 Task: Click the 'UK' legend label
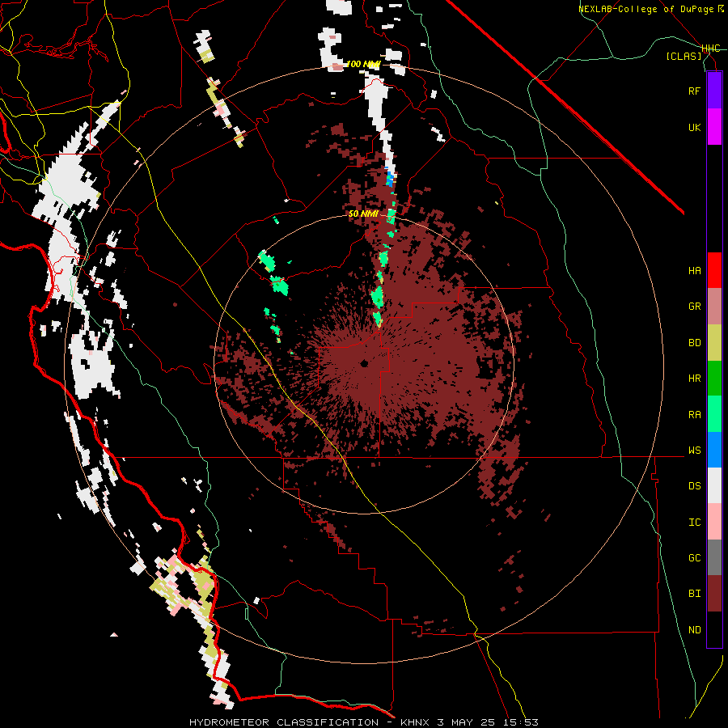click(694, 127)
